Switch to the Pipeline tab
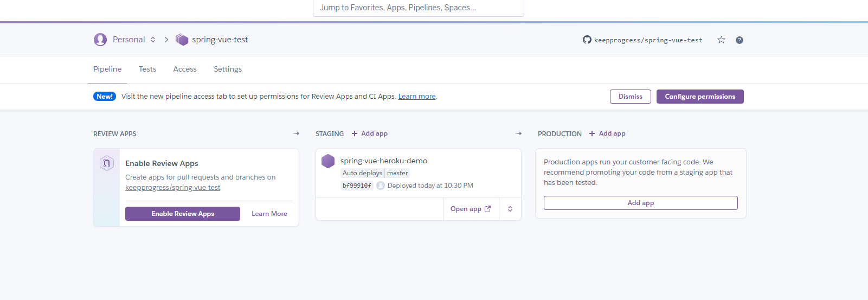 click(x=107, y=69)
